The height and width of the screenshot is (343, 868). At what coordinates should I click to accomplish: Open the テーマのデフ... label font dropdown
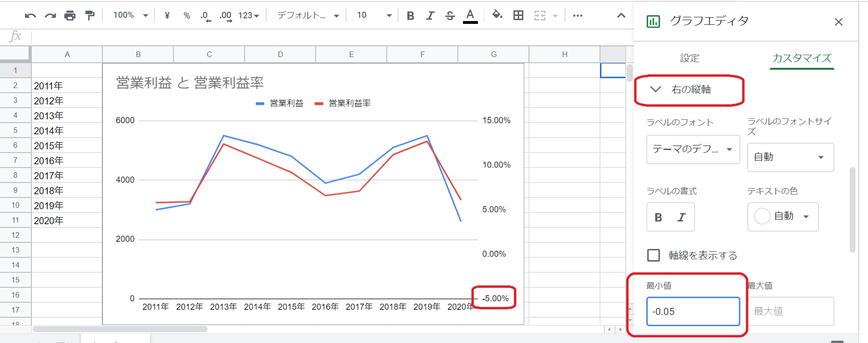693,149
